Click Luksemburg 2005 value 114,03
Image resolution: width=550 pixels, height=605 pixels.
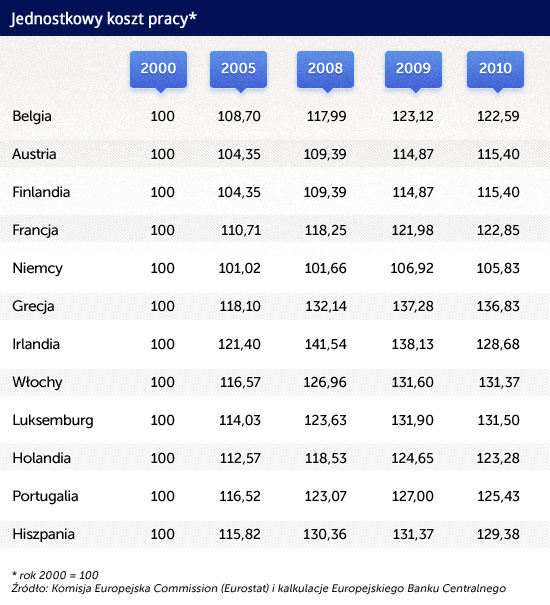[240, 420]
